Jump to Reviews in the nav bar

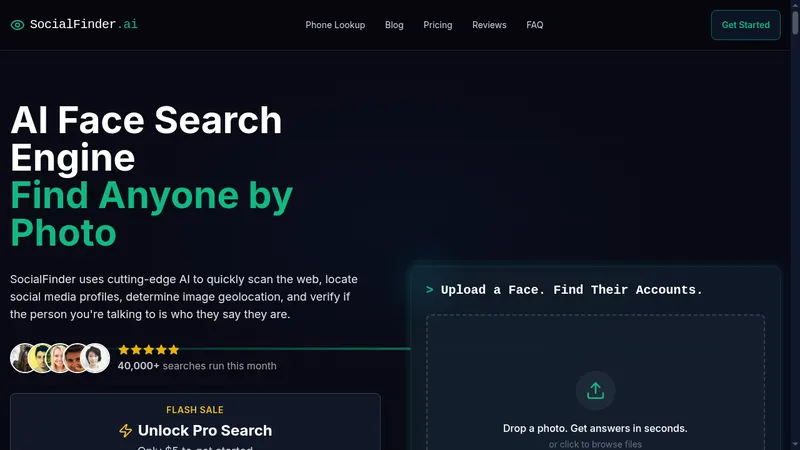coord(489,25)
